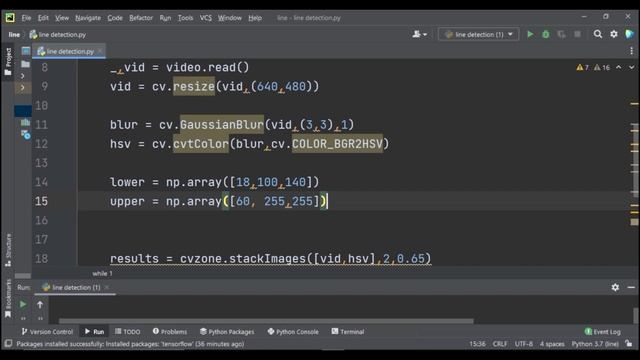Rerun the script from the Run panel play icon
Image resolution: width=640 pixels, height=360 pixels.
[23, 304]
